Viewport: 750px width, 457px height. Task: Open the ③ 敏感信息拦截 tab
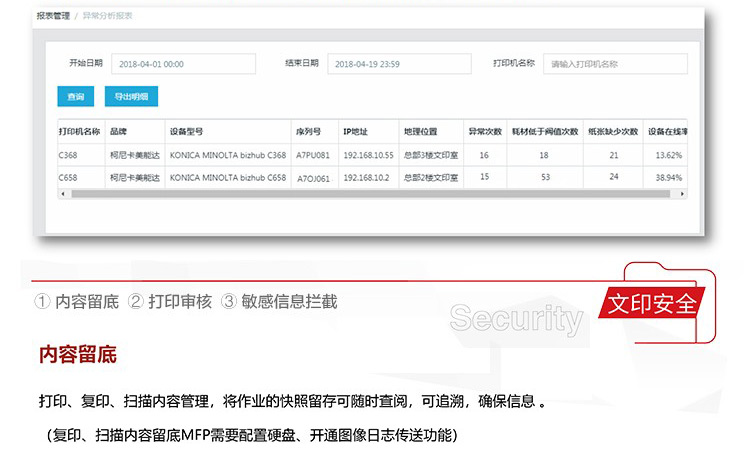coord(279,301)
